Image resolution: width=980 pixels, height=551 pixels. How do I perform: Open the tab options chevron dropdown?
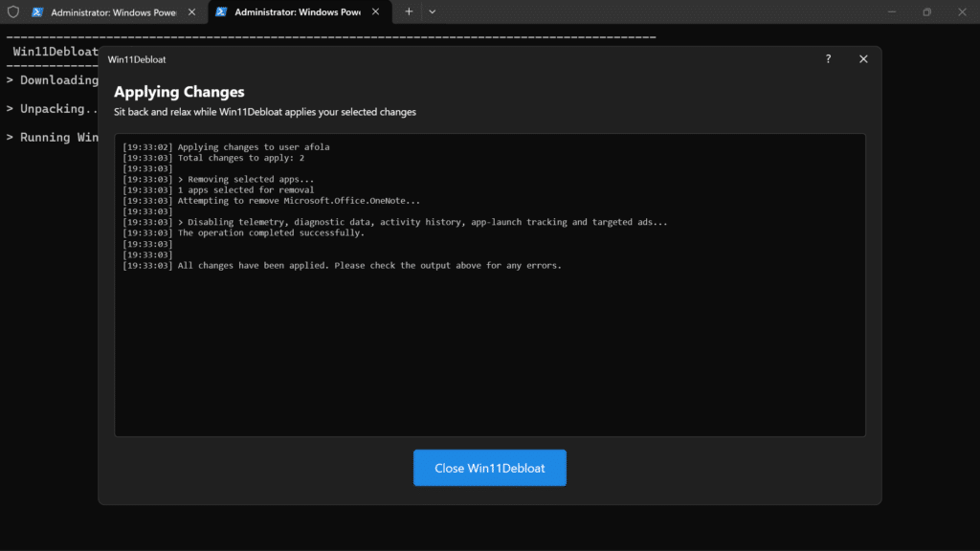433,12
